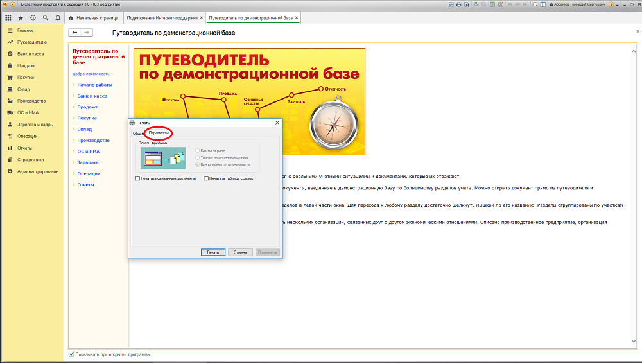Open the History clock icon

pyautogui.click(x=33, y=17)
